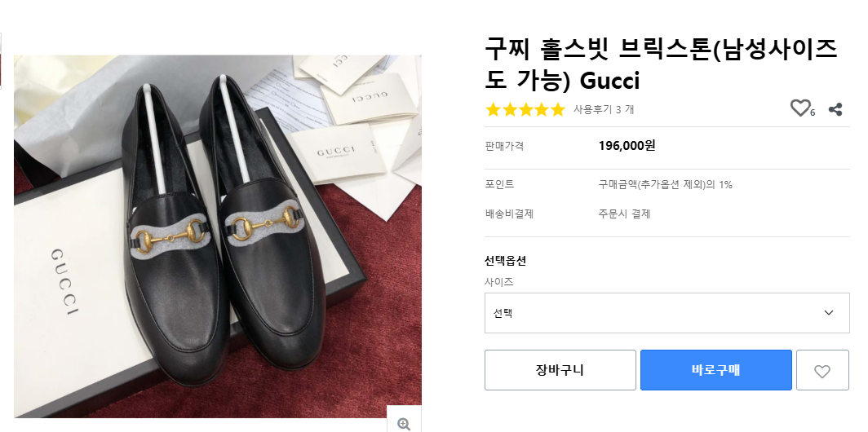The image size is (868, 432).
Task: Click the 선택옵션 section heading
Action: 505,261
